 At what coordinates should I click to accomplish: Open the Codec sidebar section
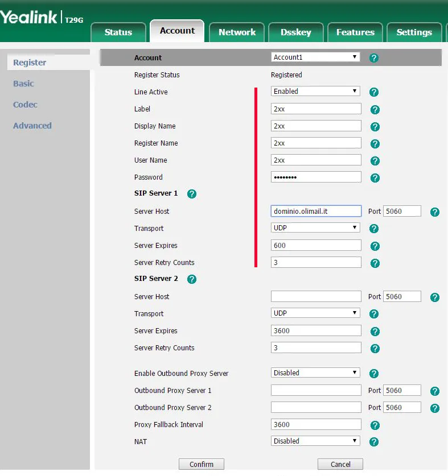[26, 105]
